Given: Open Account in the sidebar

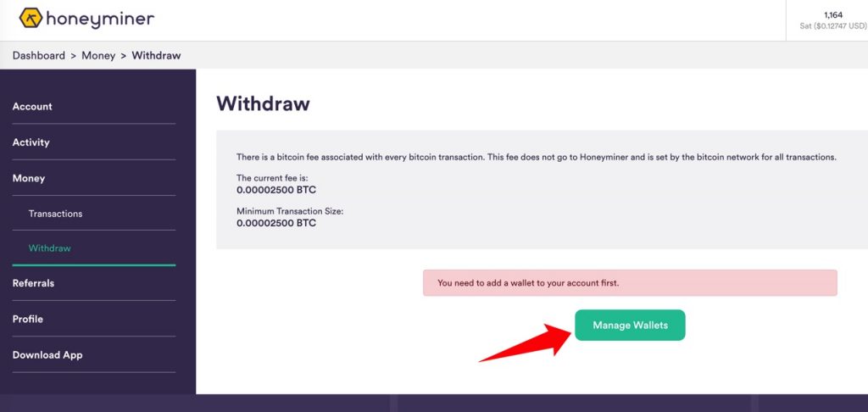Looking at the screenshot, I should 33,106.
